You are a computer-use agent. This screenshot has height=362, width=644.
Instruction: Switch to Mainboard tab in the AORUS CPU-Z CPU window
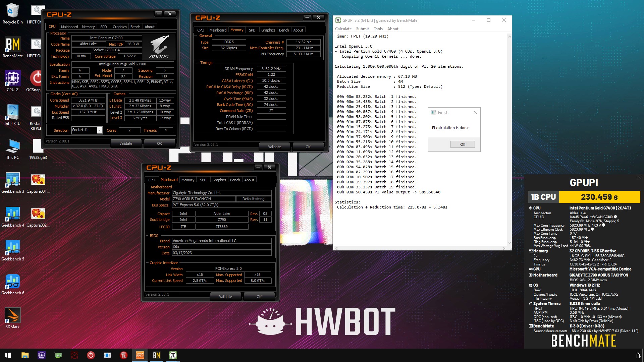(69, 27)
